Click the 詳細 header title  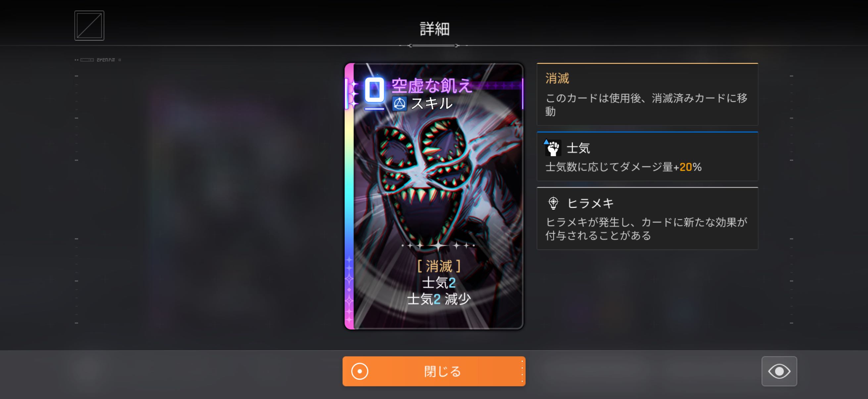coord(434,29)
